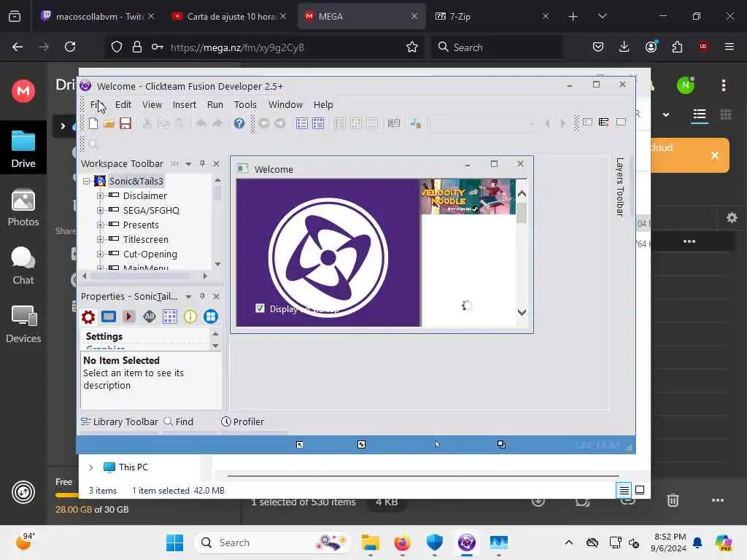Click the search magnifier icon below the toolbar
The width and height of the screenshot is (747, 560).
[x=93, y=144]
